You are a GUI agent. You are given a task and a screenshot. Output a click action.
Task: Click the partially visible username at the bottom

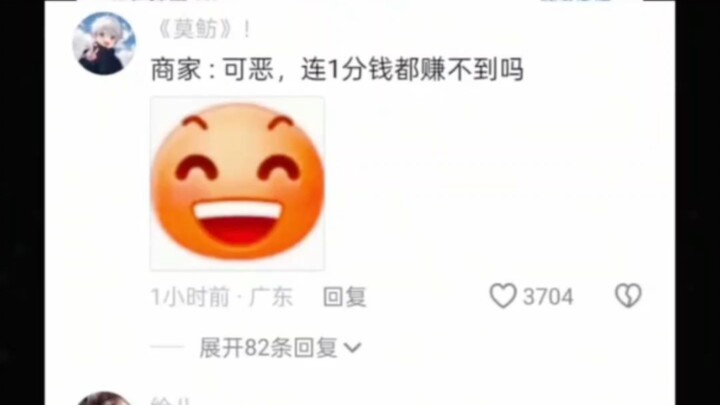point(171,401)
